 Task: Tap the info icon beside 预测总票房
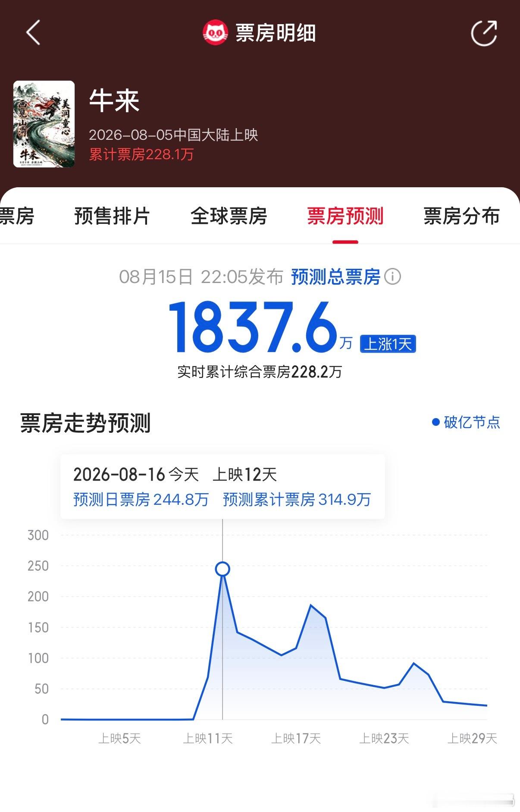tap(392, 277)
